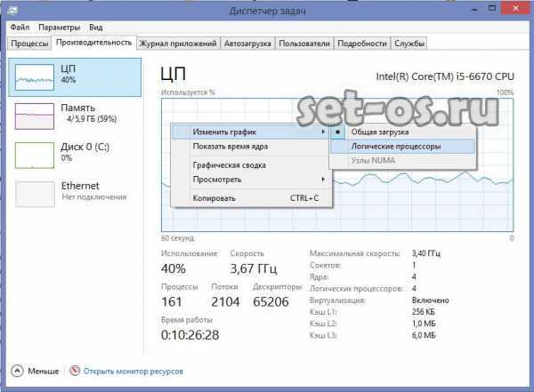The width and height of the screenshot is (534, 392).
Task: Click the 3,40 ГГц maximum speed value
Action: tap(426, 253)
